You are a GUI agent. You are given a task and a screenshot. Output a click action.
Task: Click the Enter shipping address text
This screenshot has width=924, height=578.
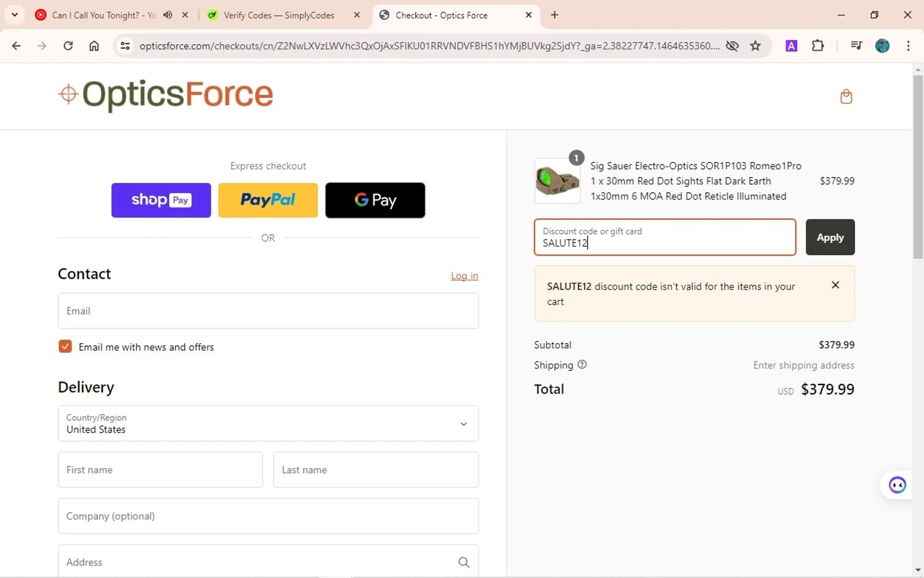[803, 365]
